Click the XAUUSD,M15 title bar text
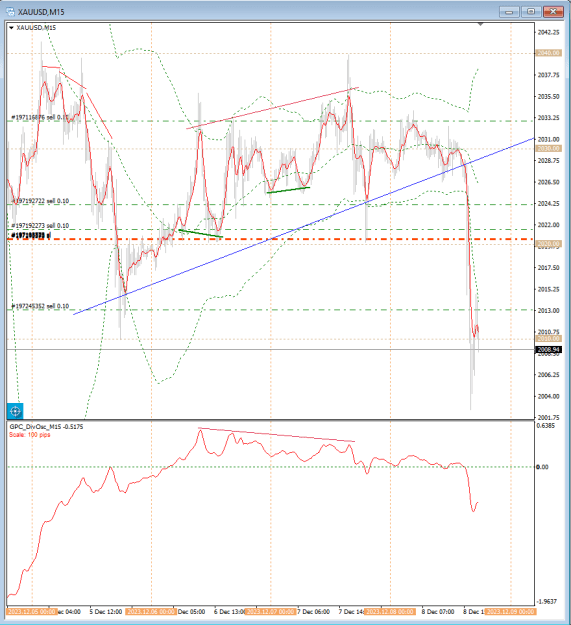This screenshot has height=625, width=571. coord(41,12)
